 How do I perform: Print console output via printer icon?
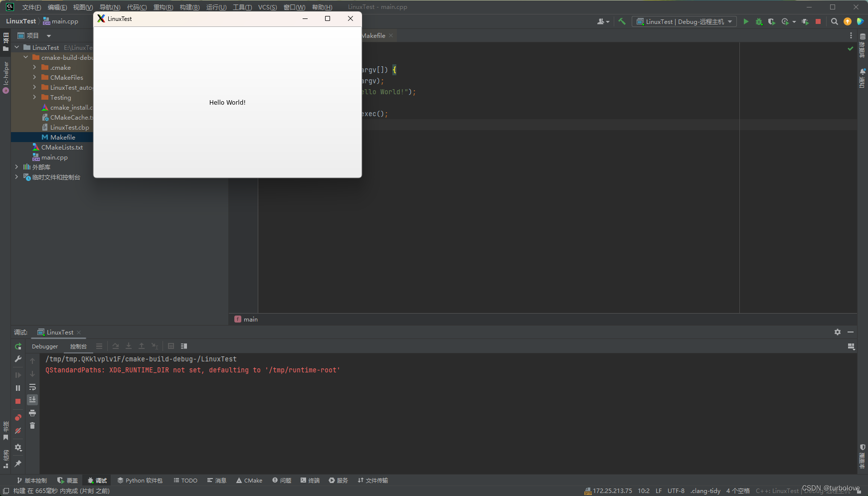coord(32,413)
